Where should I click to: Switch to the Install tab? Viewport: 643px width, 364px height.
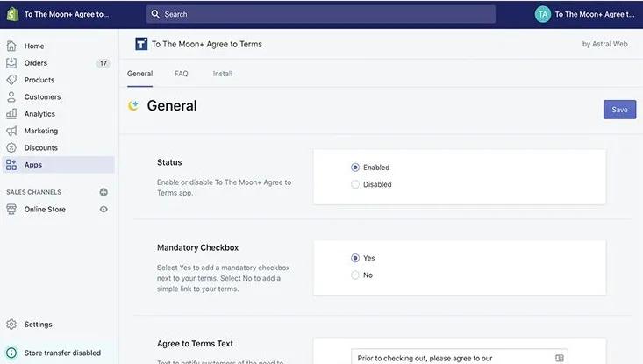pyautogui.click(x=223, y=74)
